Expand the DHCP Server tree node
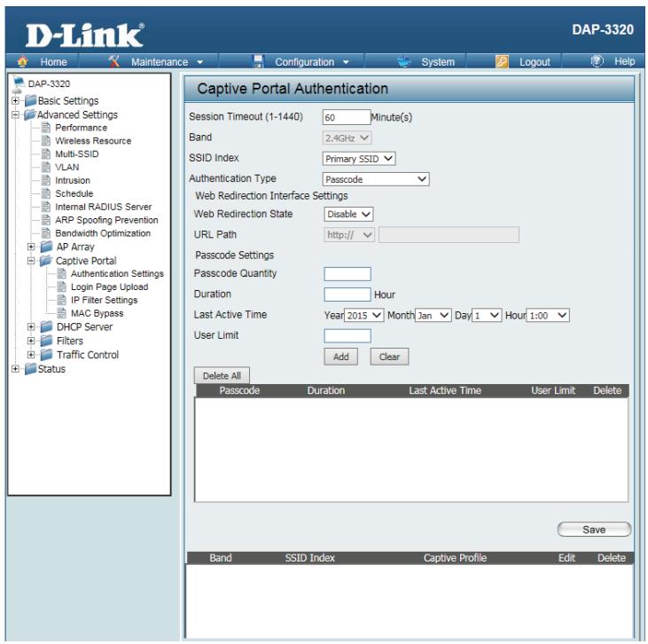 point(31,326)
